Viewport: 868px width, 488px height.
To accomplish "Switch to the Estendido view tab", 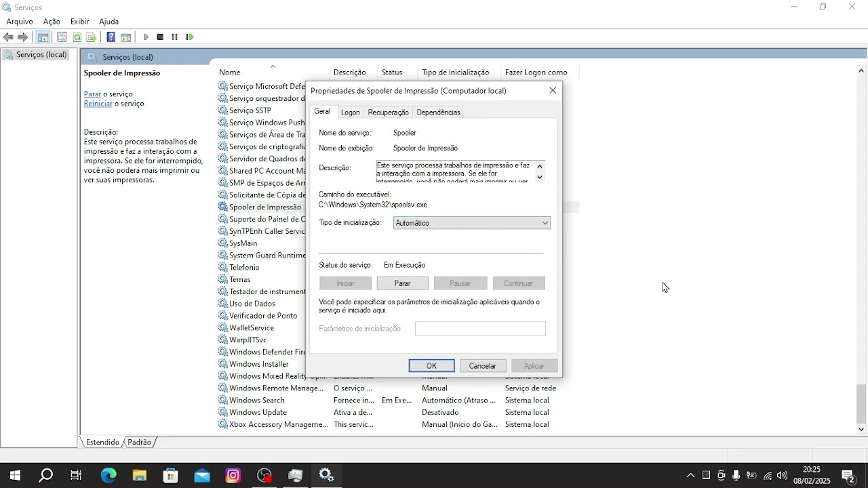I will coord(102,442).
